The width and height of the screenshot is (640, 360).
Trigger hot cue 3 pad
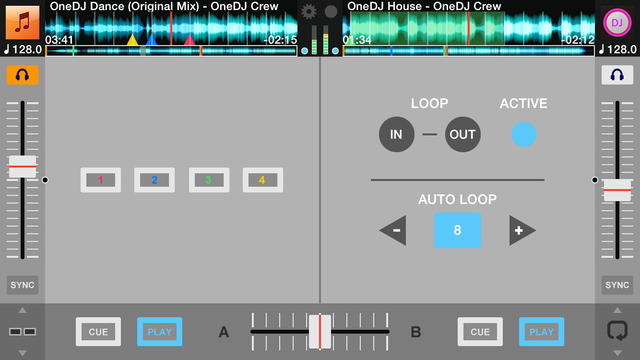(209, 180)
